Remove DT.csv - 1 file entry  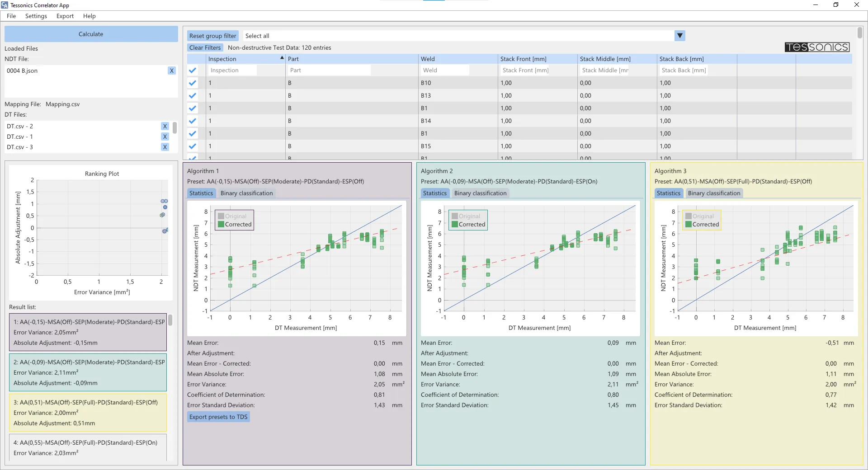point(165,136)
